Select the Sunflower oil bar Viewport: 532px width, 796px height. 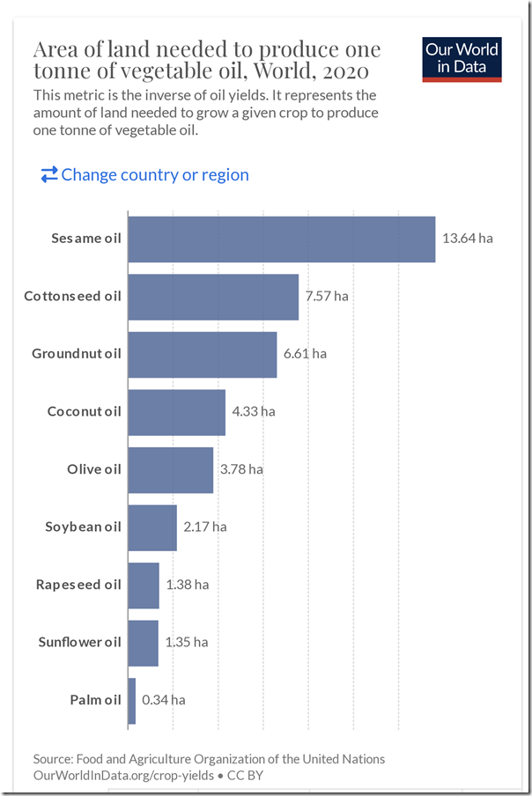[x=143, y=642]
